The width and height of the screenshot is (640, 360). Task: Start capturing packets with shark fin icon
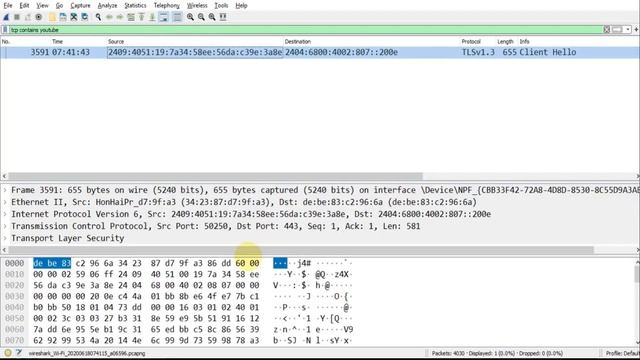6,17
